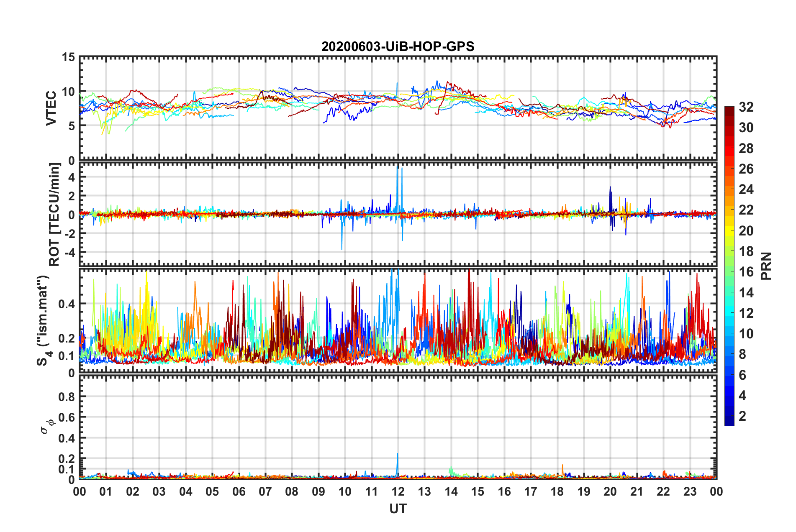Screen dimensions: 796x532
Task: Pick the dark red top of the PRN colorbar
Action: click(x=729, y=110)
